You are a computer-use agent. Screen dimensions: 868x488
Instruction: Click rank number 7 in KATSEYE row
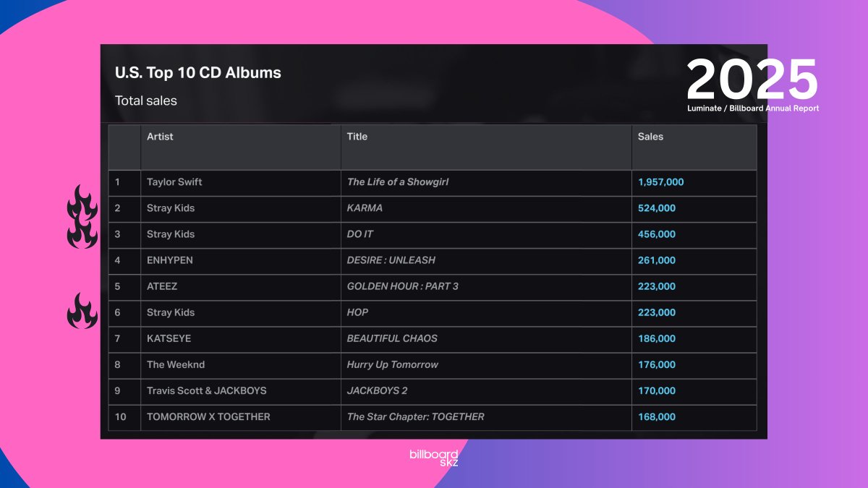pyautogui.click(x=118, y=338)
